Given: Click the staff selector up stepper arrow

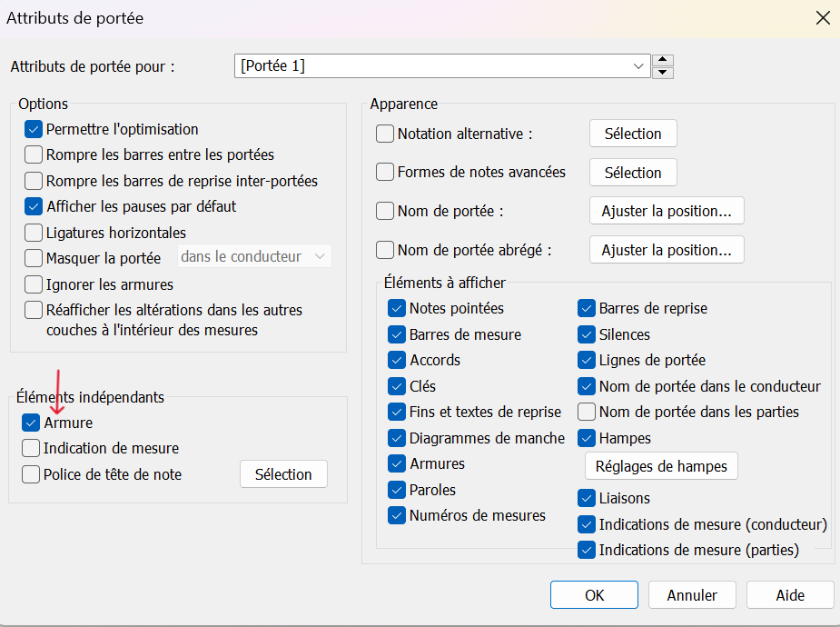Looking at the screenshot, I should [664, 61].
